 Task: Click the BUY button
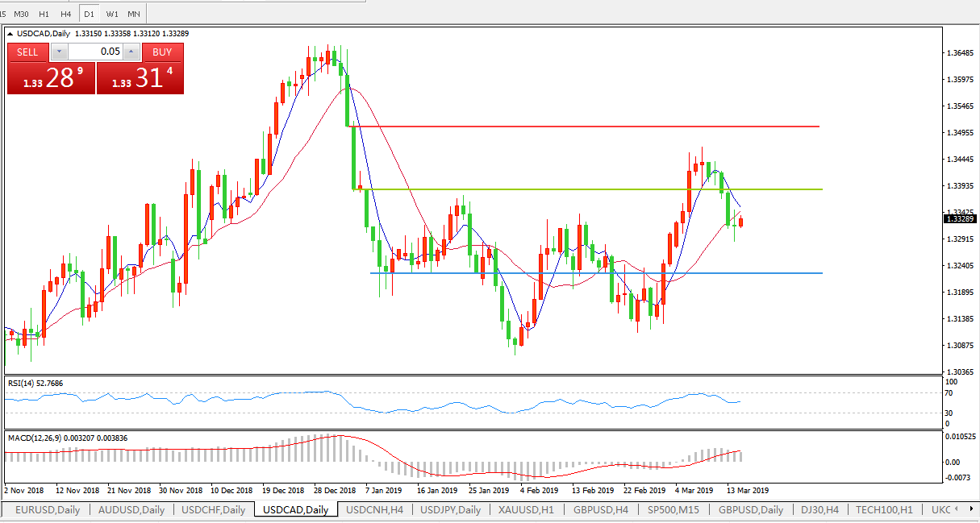[x=162, y=52]
